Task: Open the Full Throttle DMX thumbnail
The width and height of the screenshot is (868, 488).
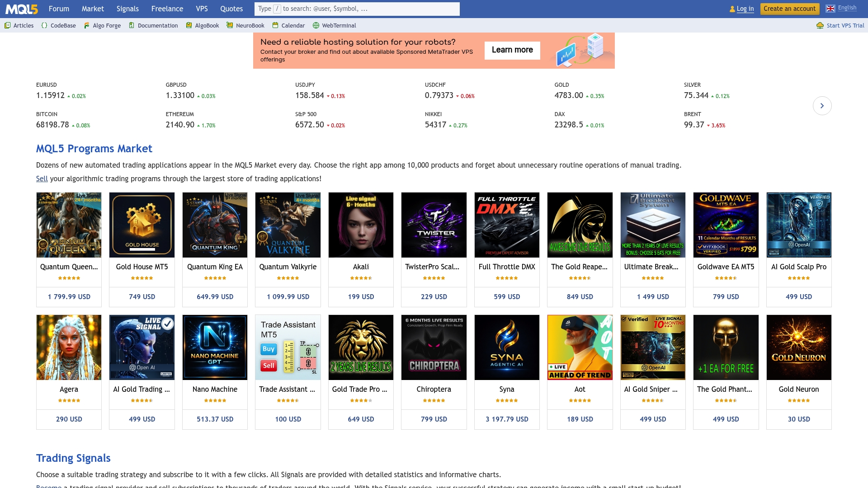Action: click(x=507, y=225)
